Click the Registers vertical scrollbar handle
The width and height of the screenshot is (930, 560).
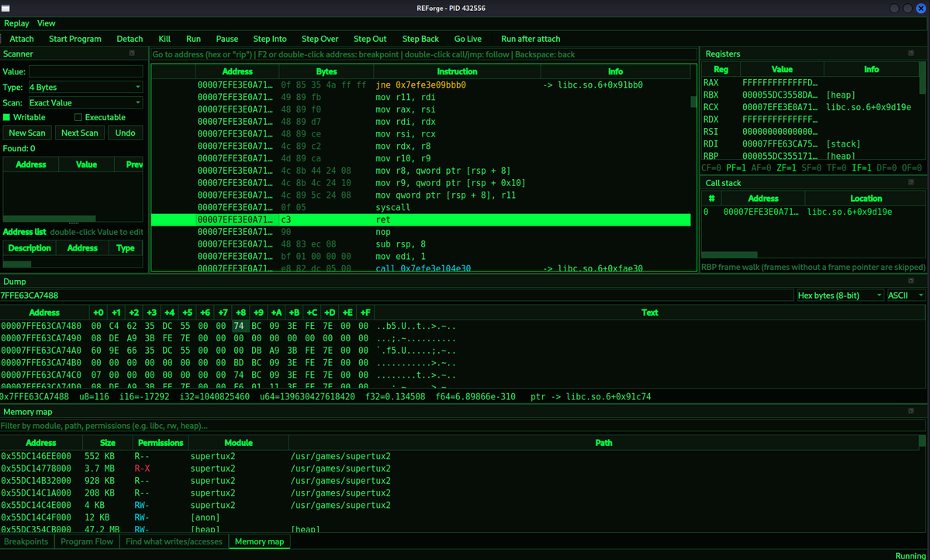(x=922, y=78)
